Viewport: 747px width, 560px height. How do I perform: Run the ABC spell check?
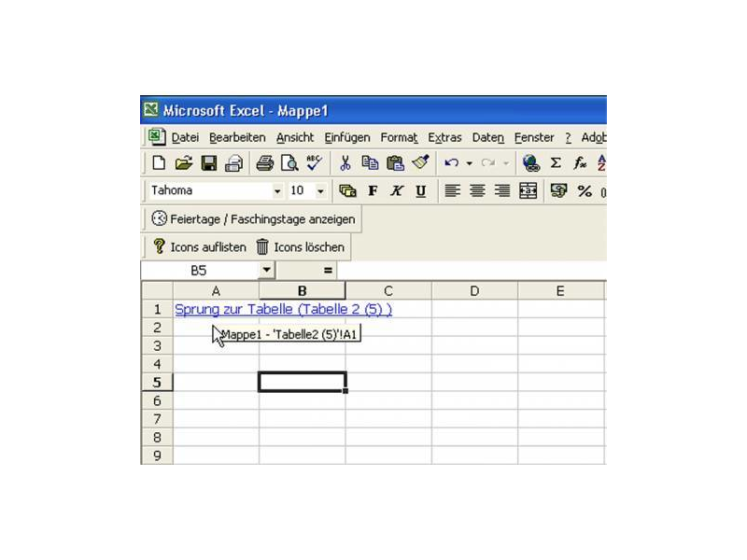coord(314,162)
